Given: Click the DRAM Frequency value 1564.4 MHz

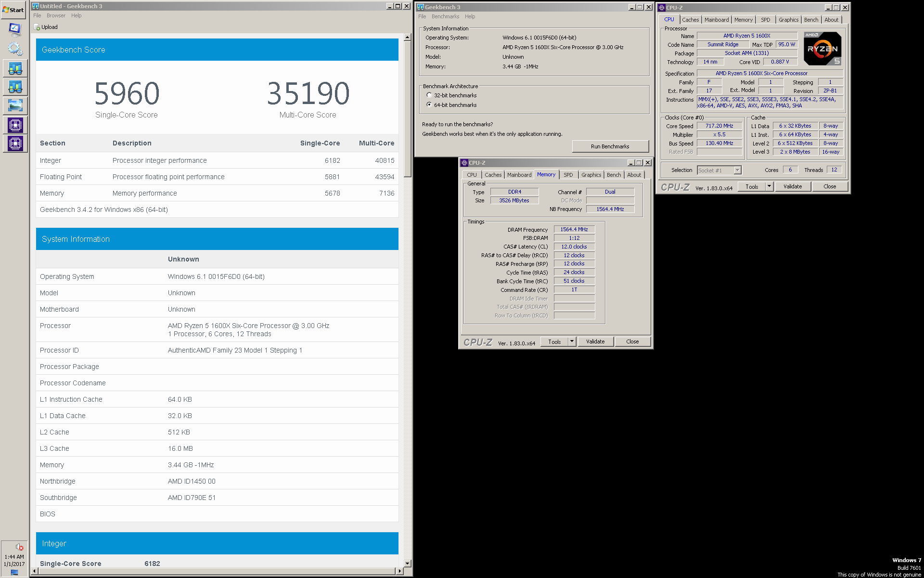Looking at the screenshot, I should point(574,230).
